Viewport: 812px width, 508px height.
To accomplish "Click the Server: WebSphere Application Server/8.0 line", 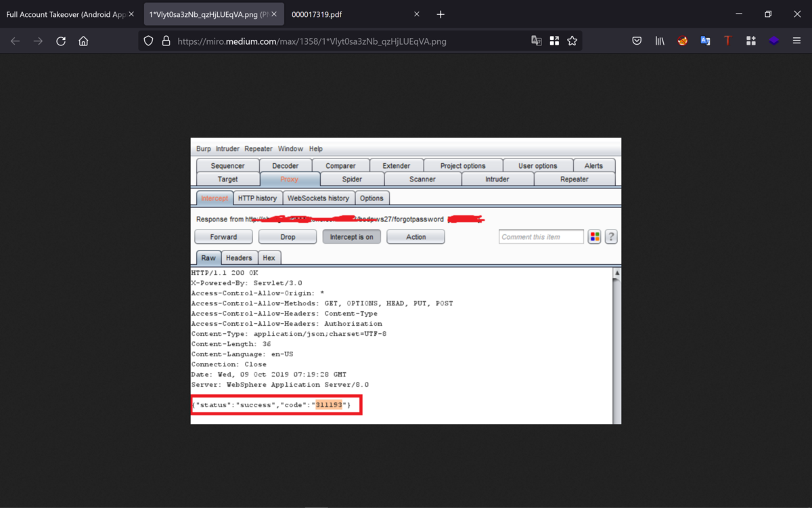I will 280,385.
